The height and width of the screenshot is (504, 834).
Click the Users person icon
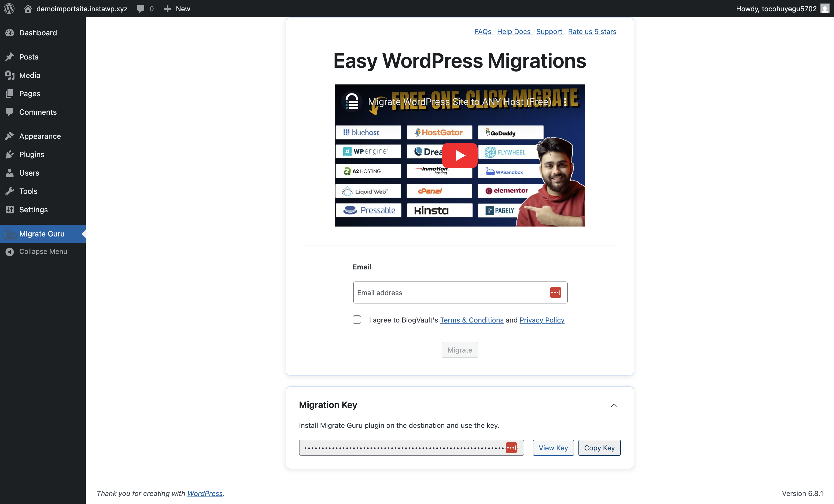click(x=9, y=173)
